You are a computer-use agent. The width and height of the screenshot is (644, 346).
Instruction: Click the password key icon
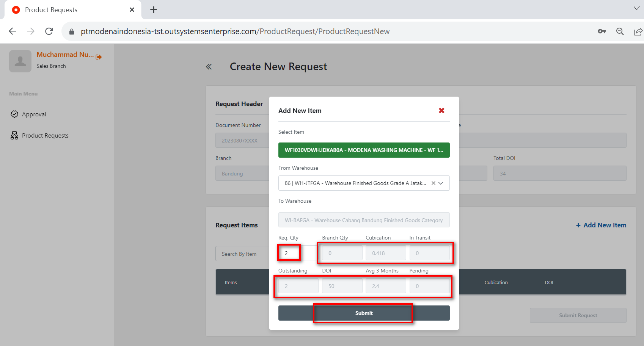(x=602, y=31)
